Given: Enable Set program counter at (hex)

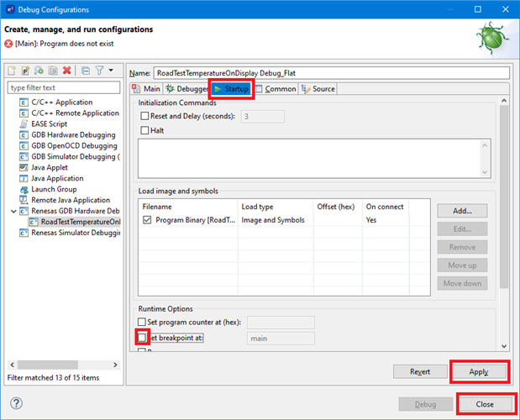Looking at the screenshot, I should [x=141, y=322].
